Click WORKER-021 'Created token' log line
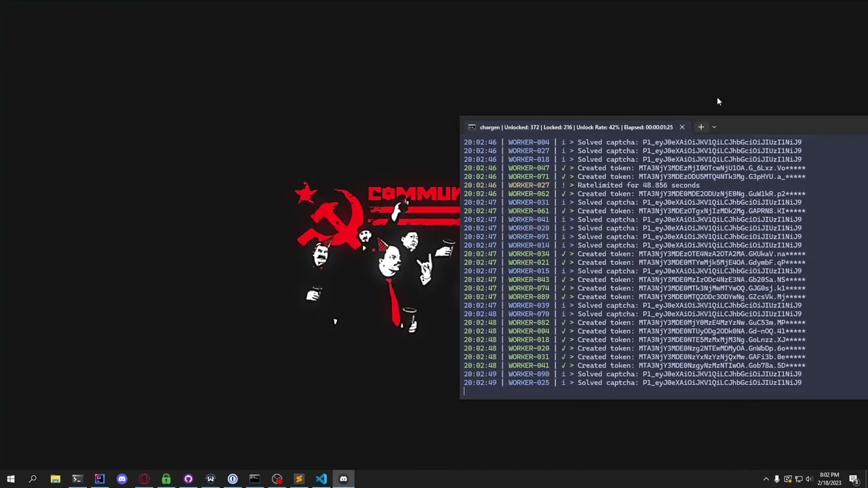Screen dimensions: 868x488 635,262
